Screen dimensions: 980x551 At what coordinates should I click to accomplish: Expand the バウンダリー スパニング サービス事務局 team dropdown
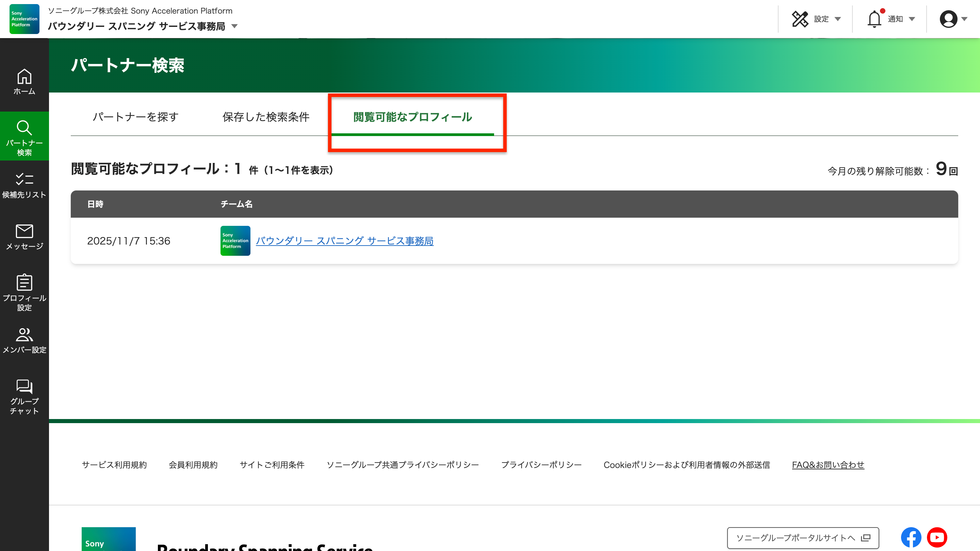[x=235, y=27]
